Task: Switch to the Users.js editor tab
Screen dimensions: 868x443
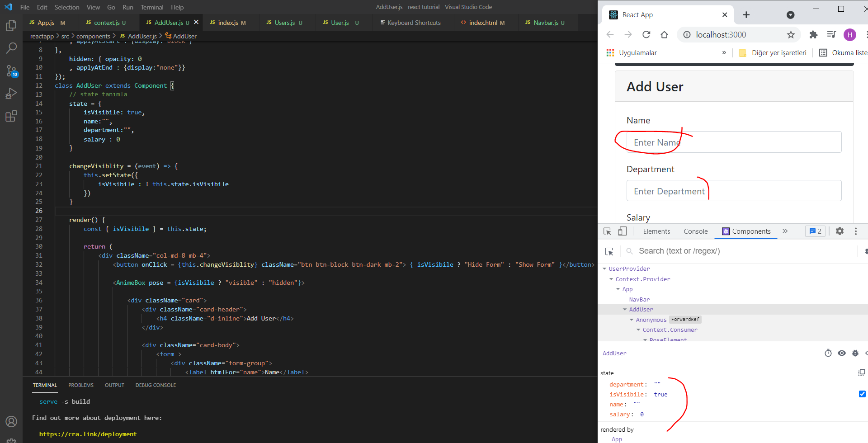Action: (x=284, y=23)
